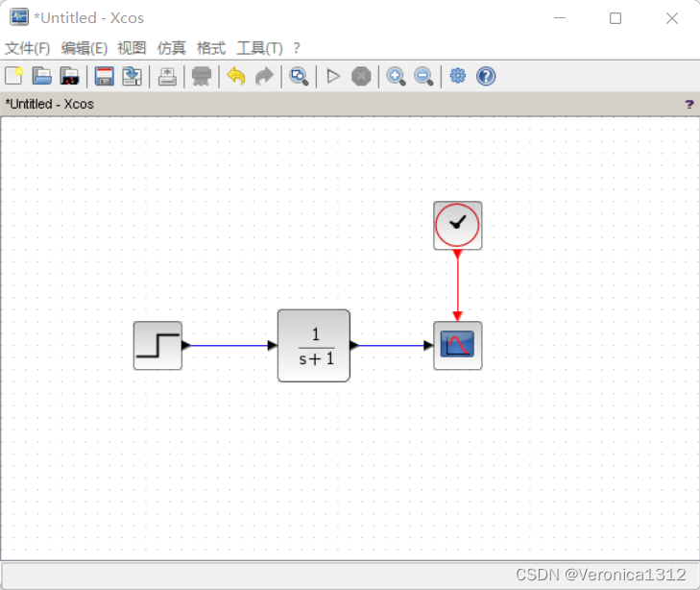Select blue link between step and transfer block
The width and height of the screenshot is (700, 590).
229,345
